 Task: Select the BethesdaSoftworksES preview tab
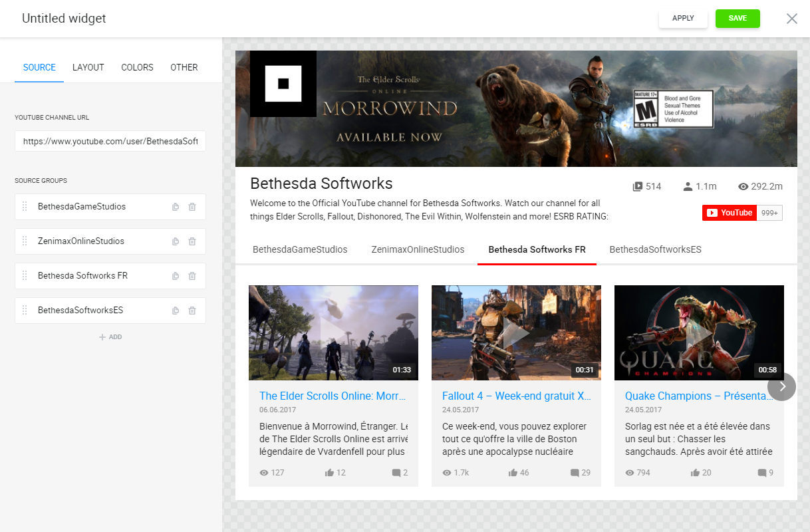655,249
